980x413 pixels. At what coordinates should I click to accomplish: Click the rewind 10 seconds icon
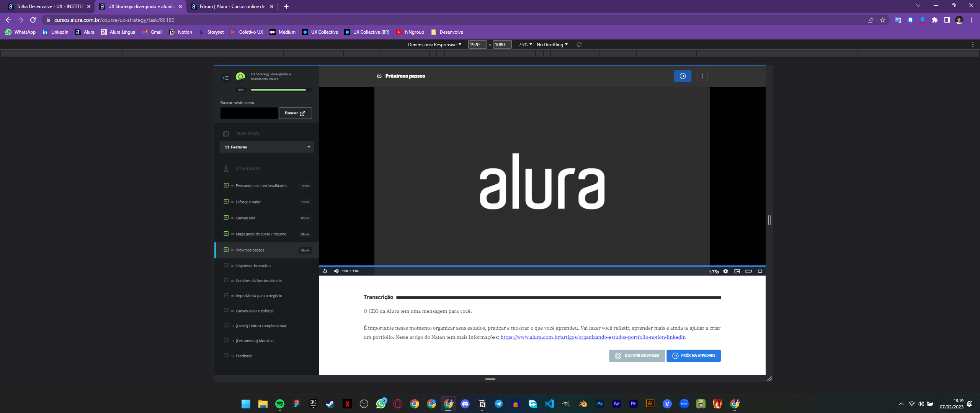click(324, 271)
